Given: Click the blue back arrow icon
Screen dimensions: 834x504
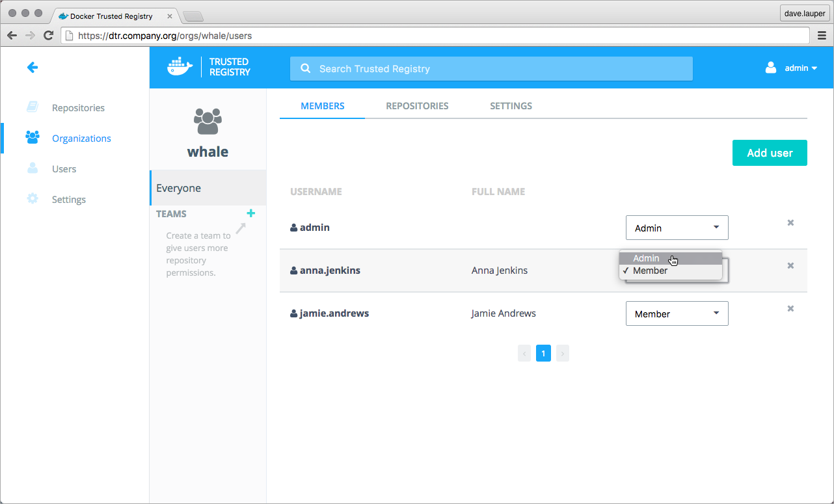Looking at the screenshot, I should pos(32,67).
